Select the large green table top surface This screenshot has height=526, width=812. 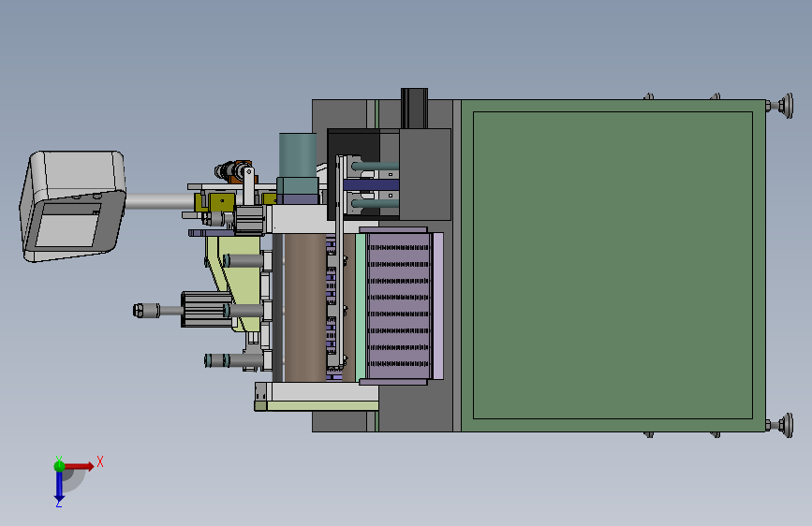(613, 265)
